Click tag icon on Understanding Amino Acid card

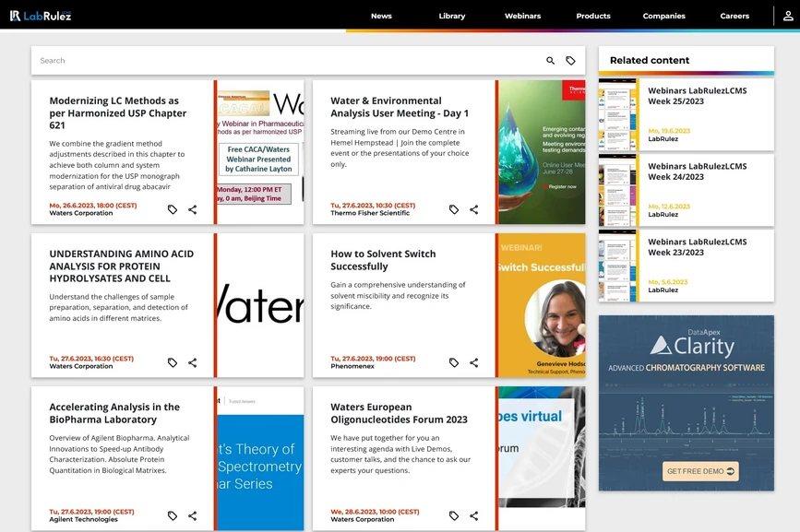173,362
